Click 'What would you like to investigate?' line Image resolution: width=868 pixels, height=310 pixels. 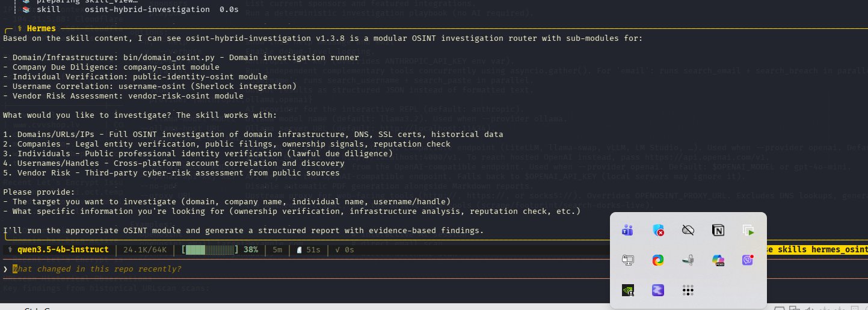pos(140,115)
